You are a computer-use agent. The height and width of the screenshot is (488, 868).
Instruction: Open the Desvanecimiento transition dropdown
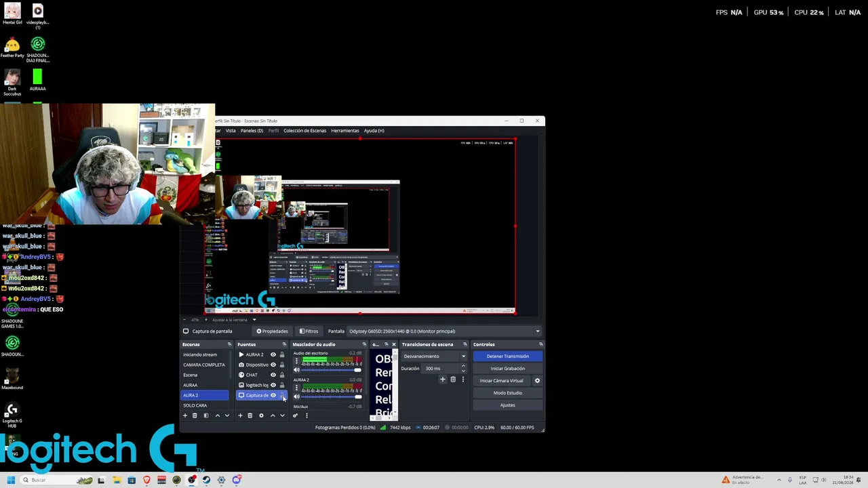click(x=434, y=357)
